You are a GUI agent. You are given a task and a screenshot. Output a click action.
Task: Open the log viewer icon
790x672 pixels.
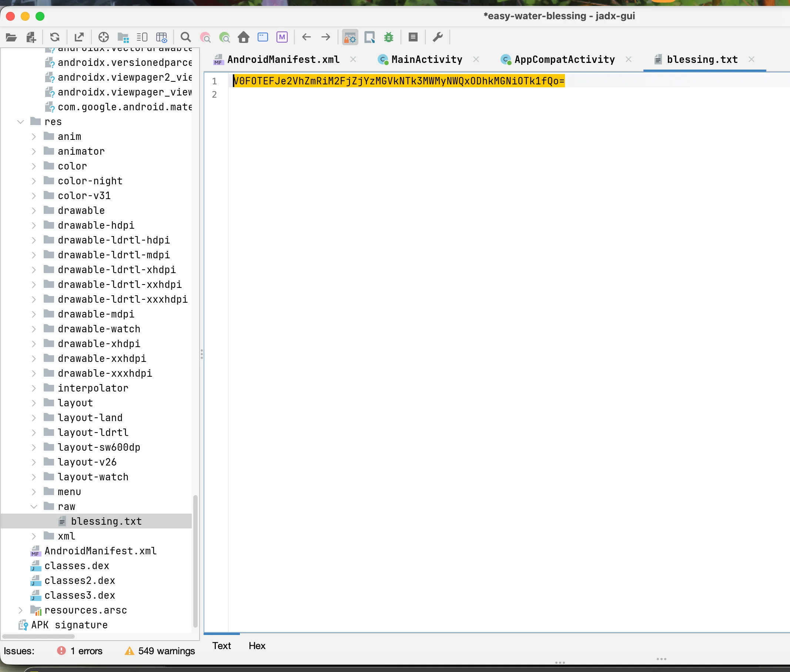413,37
